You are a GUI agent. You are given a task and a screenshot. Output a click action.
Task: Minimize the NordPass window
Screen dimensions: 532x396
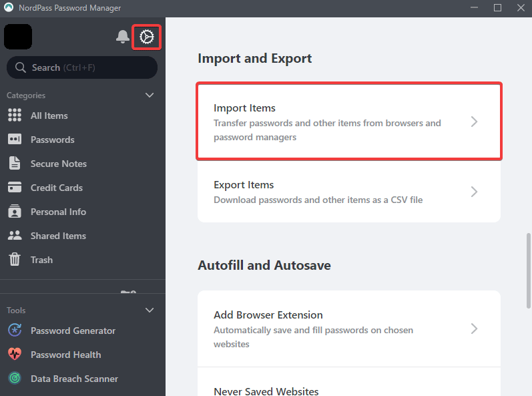coord(474,7)
